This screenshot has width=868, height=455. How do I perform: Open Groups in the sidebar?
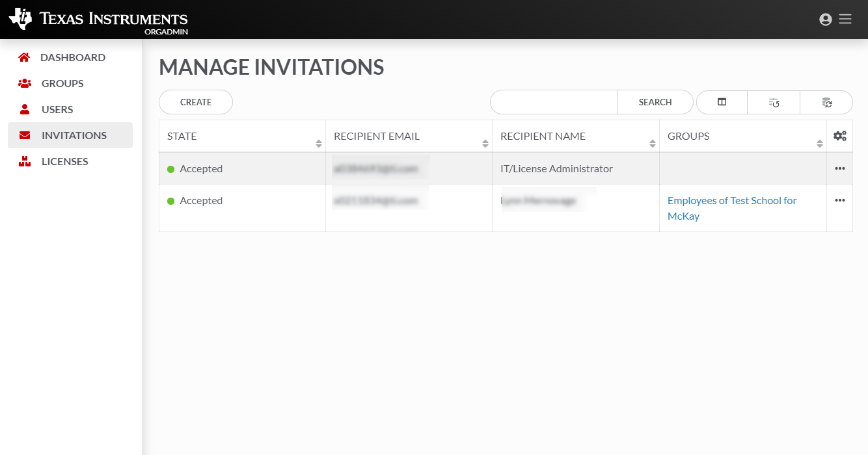tap(62, 83)
